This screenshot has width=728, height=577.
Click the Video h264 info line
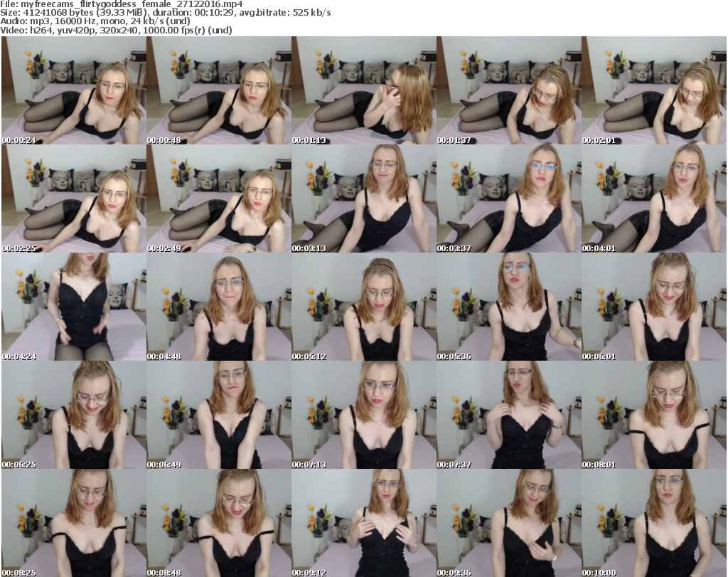[117, 30]
